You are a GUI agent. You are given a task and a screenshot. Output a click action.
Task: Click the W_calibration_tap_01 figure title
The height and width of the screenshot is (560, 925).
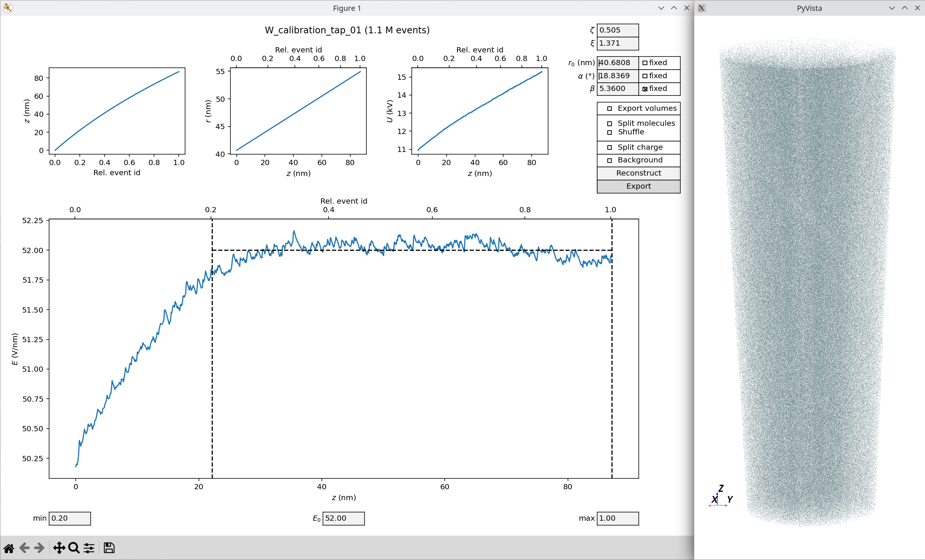(347, 30)
